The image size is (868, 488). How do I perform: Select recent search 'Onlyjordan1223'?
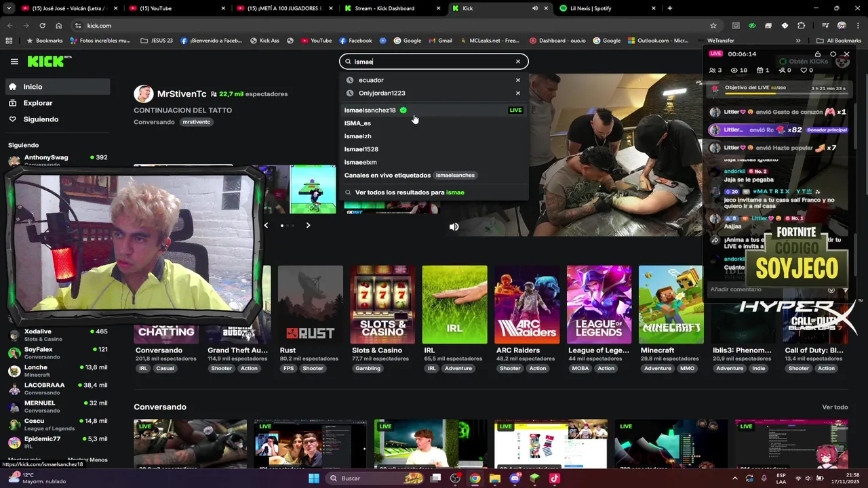pos(382,93)
